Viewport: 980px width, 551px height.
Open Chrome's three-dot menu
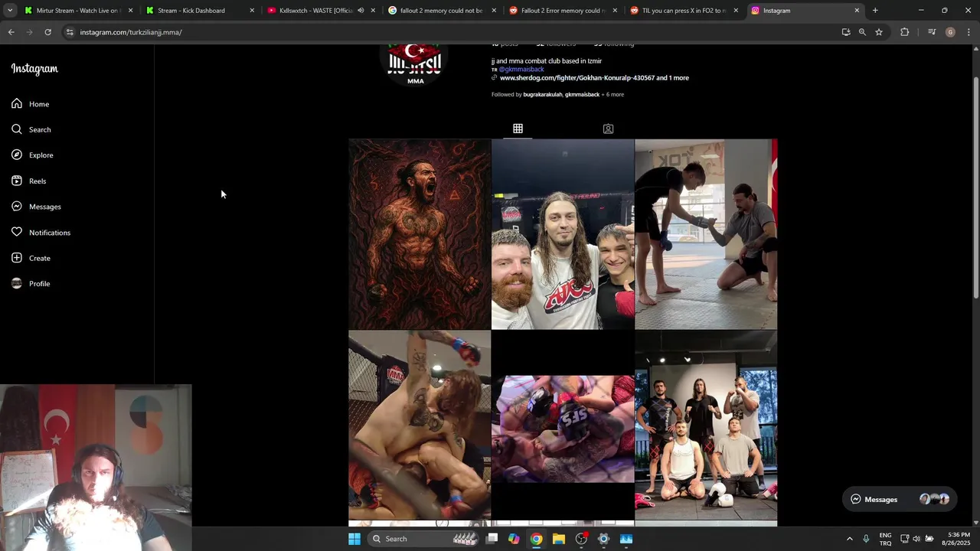969,32
